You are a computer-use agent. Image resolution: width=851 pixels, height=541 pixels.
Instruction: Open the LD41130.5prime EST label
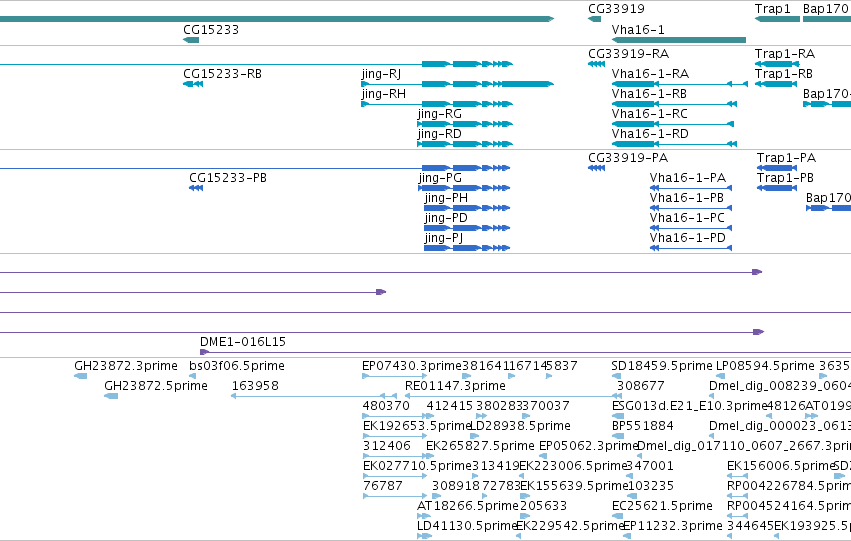(x=467, y=526)
